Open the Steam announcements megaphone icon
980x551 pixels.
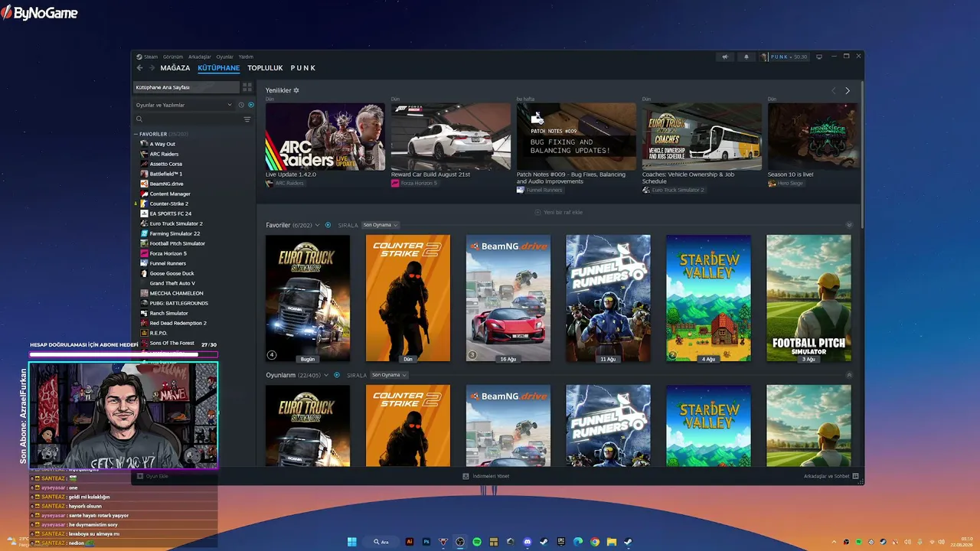pyautogui.click(x=725, y=57)
